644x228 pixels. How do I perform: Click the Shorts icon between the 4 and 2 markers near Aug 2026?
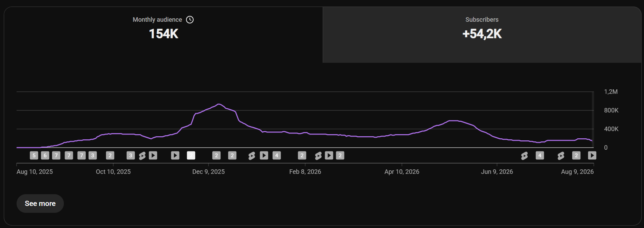[561, 156]
